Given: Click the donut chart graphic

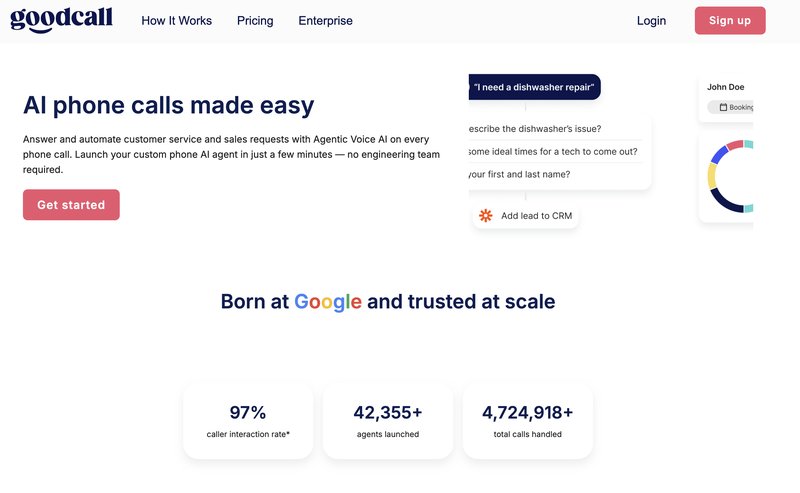Looking at the screenshot, I should [730, 176].
